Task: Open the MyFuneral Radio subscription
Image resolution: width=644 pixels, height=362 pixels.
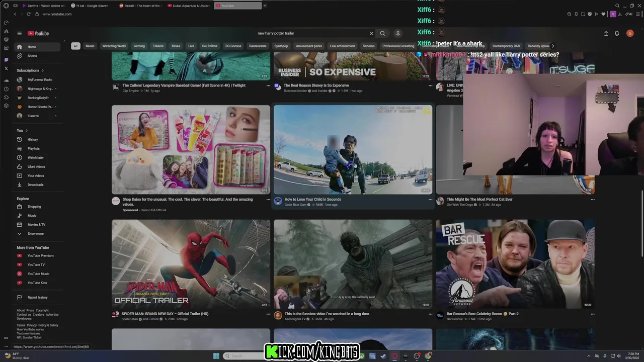Action: click(37, 79)
